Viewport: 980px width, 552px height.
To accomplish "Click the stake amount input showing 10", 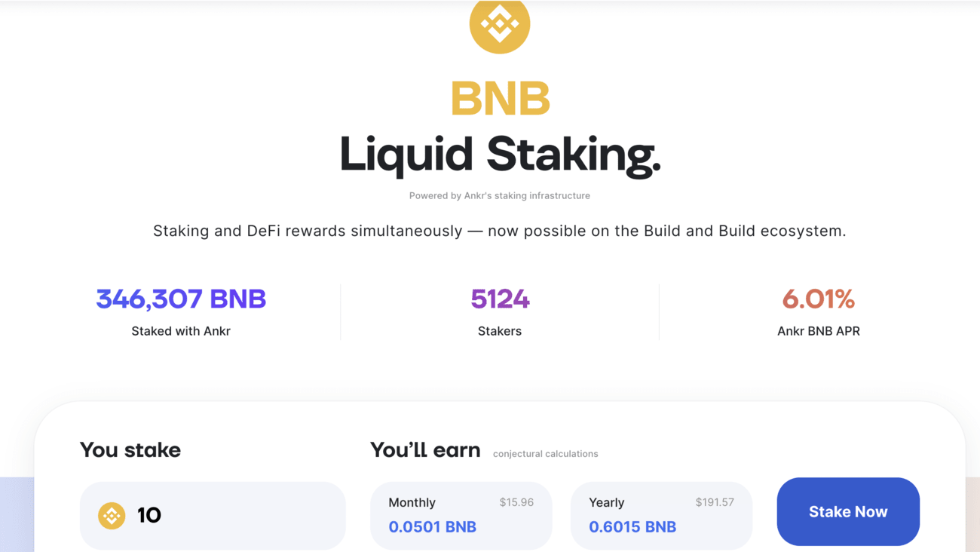I will pyautogui.click(x=213, y=516).
